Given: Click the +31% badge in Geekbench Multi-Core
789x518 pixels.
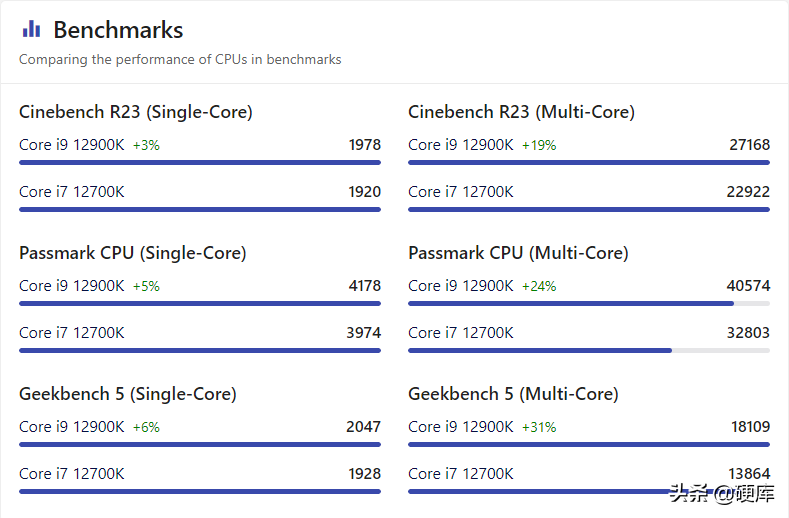Looking at the screenshot, I should point(539,428).
